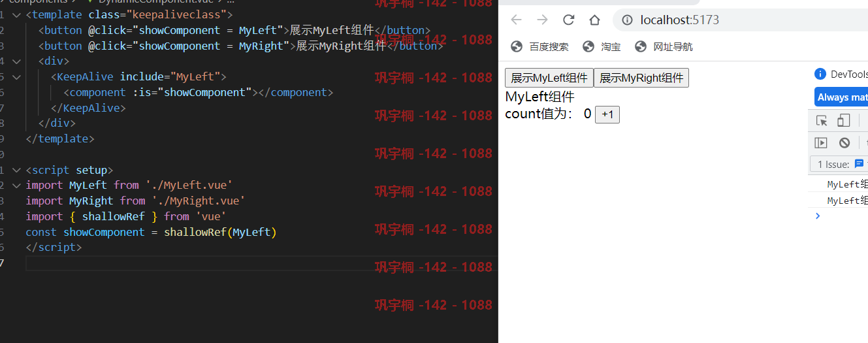This screenshot has height=343, width=868.
Task: Go back in the browser
Action: click(x=516, y=20)
